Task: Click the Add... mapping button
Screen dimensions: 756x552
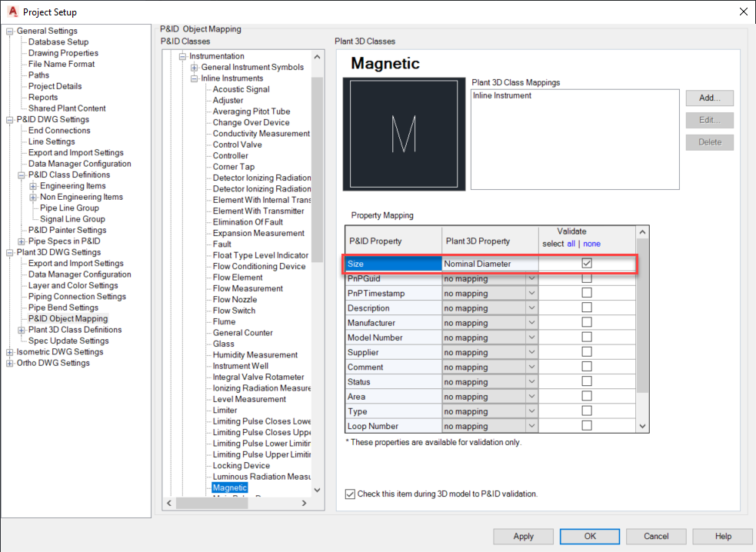Action: tap(710, 98)
